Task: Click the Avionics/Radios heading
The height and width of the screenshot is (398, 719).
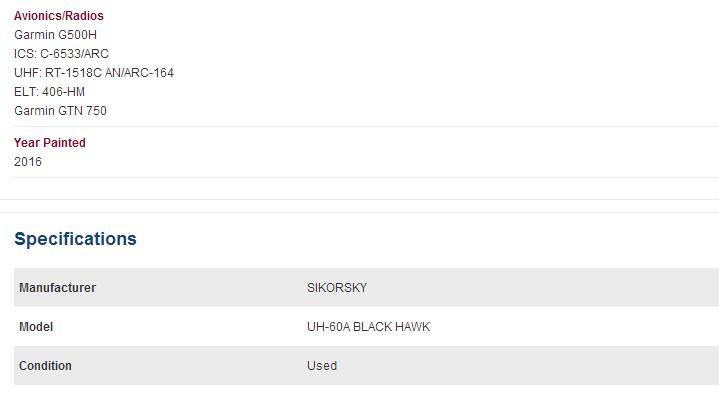Action: click(59, 16)
